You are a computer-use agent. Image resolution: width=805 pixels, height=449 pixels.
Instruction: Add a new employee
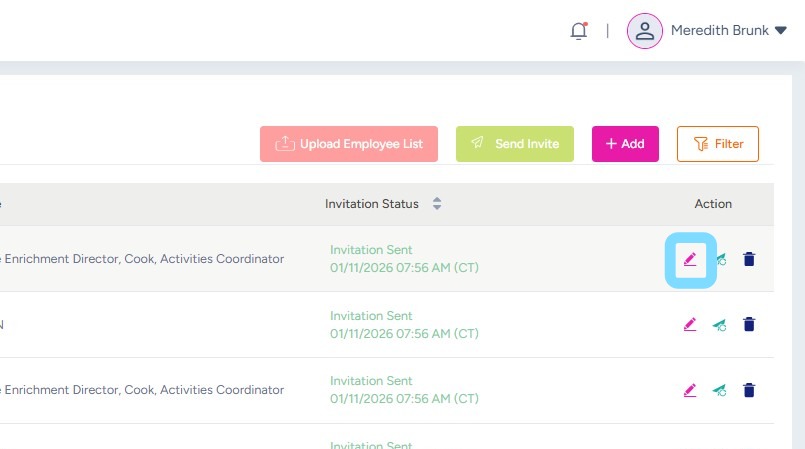pos(625,144)
